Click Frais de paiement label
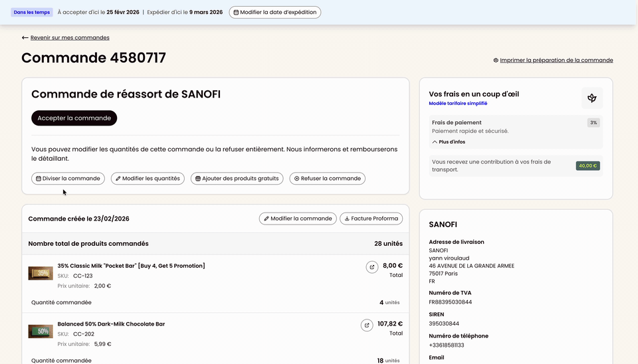This screenshot has height=364, width=638. click(x=457, y=122)
